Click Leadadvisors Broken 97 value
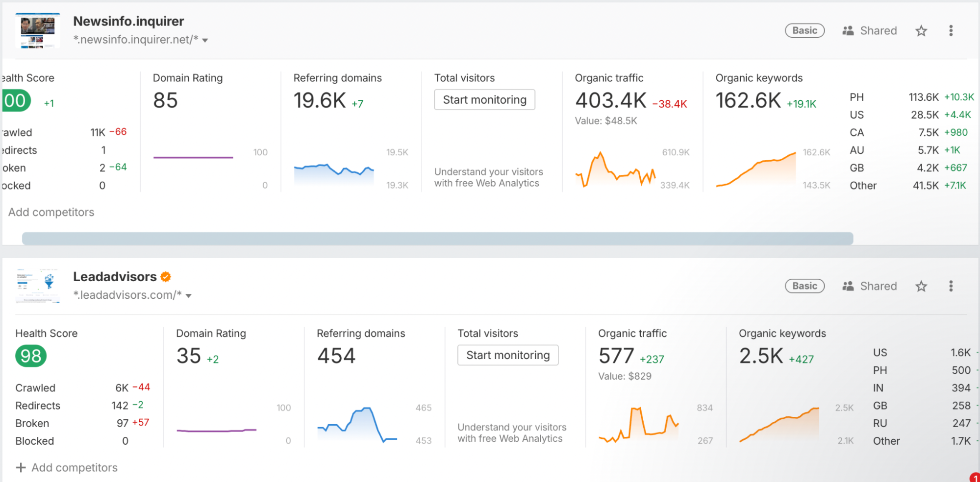The width and height of the screenshot is (980, 482). [x=123, y=423]
